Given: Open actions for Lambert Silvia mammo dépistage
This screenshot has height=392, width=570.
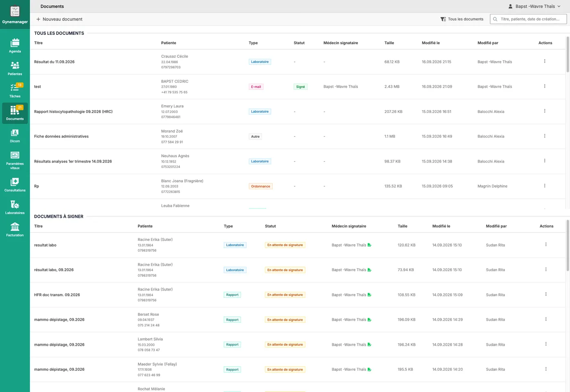Looking at the screenshot, I should (546, 344).
